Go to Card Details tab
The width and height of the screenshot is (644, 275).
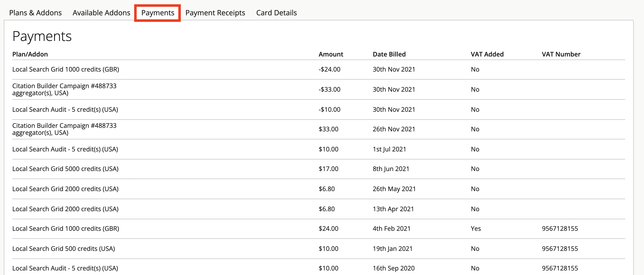[x=276, y=13]
